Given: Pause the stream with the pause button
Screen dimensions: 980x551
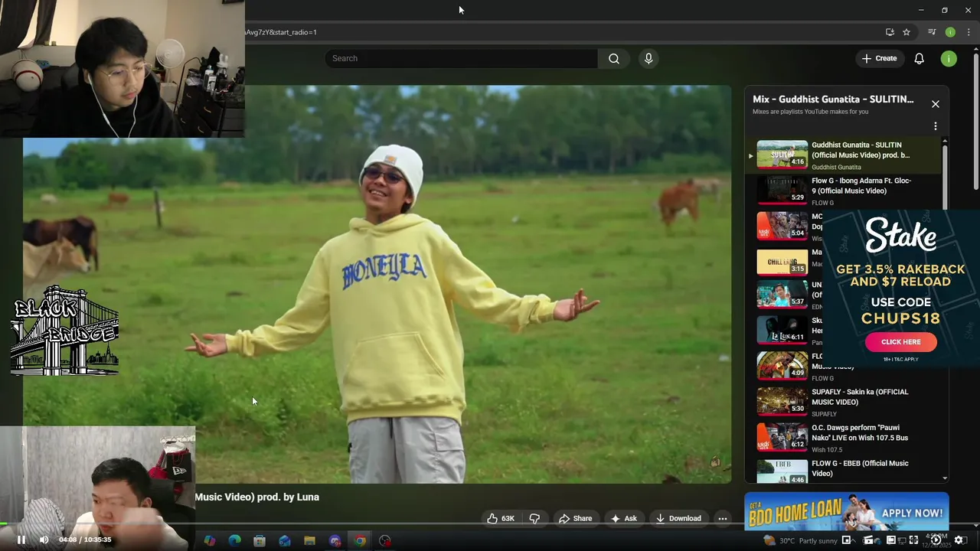Looking at the screenshot, I should (21, 540).
